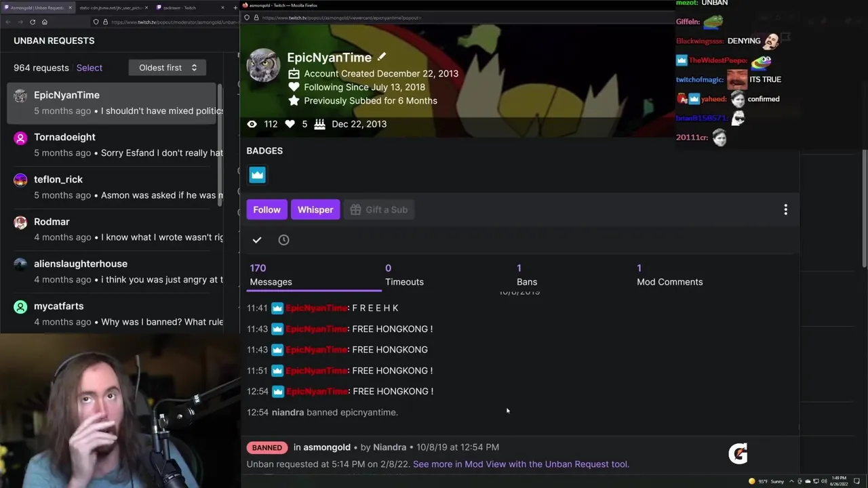
Task: Open the three-dot more options menu
Action: [x=785, y=209]
